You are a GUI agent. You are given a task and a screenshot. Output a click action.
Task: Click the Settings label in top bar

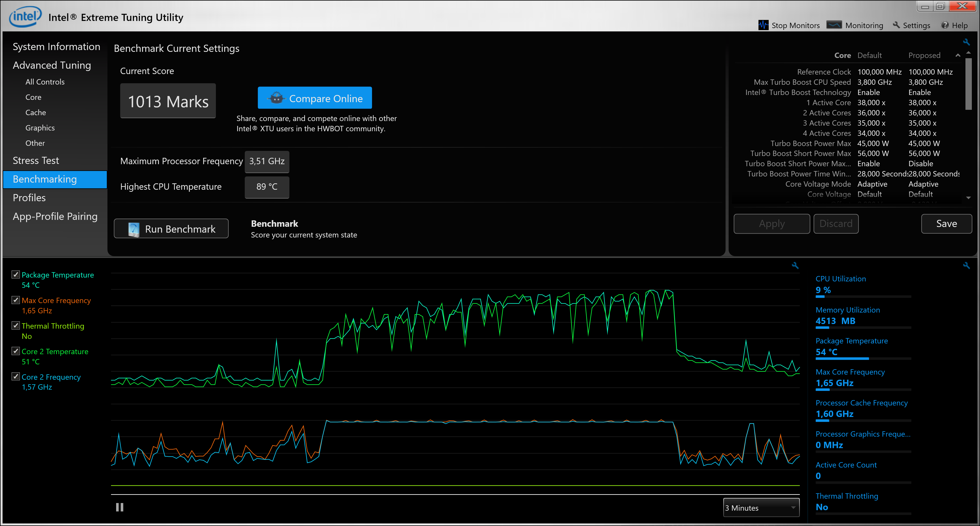[x=916, y=26]
